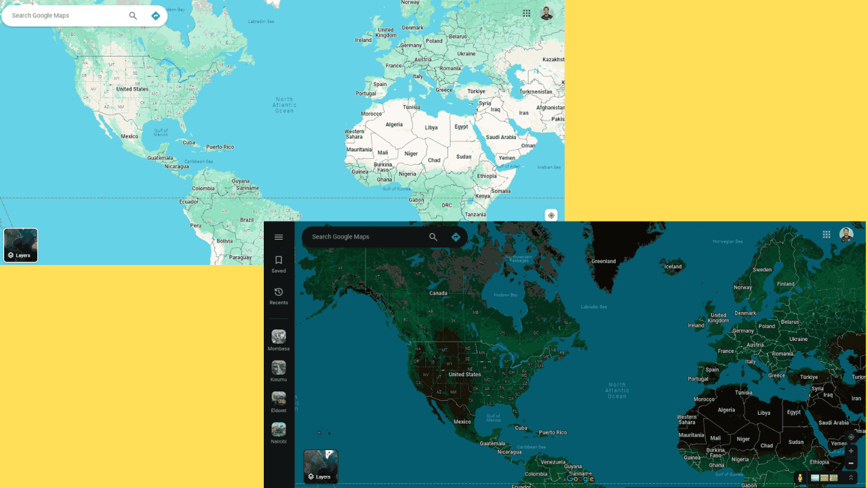This screenshot has height=488, width=868.
Task: Click the Türkiye label in light map
Action: 476,91
